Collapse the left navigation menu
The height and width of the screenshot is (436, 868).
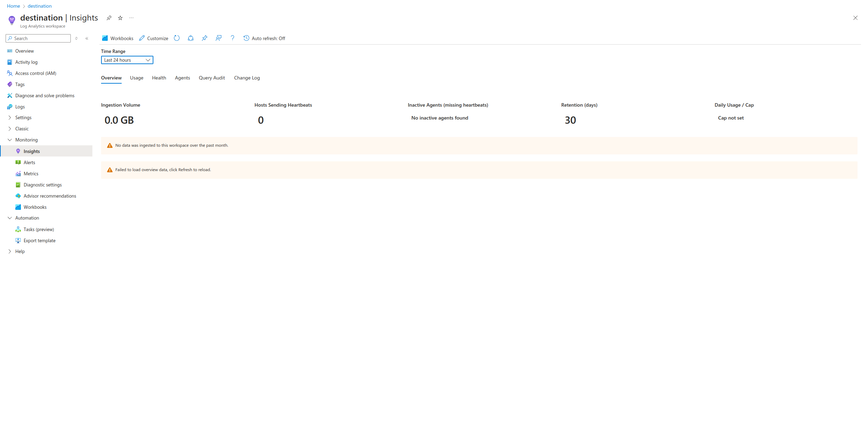[x=87, y=39]
